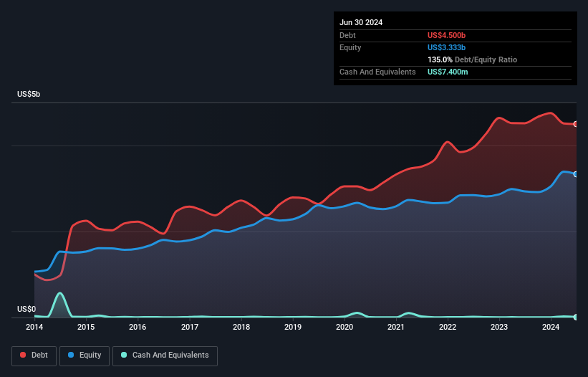Click the US$4.500b debt value
Viewport: 588px width, 377px height.
(446, 35)
